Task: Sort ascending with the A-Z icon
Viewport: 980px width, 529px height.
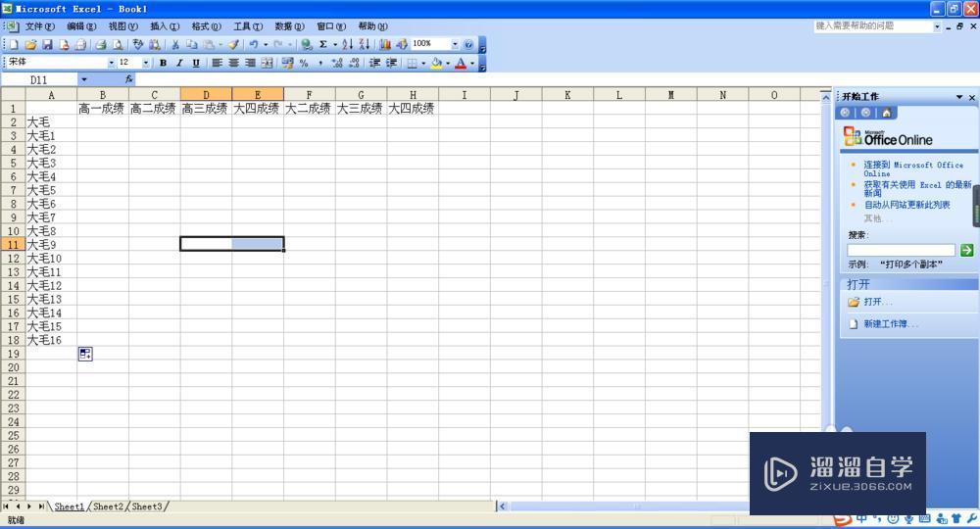Action: click(348, 45)
